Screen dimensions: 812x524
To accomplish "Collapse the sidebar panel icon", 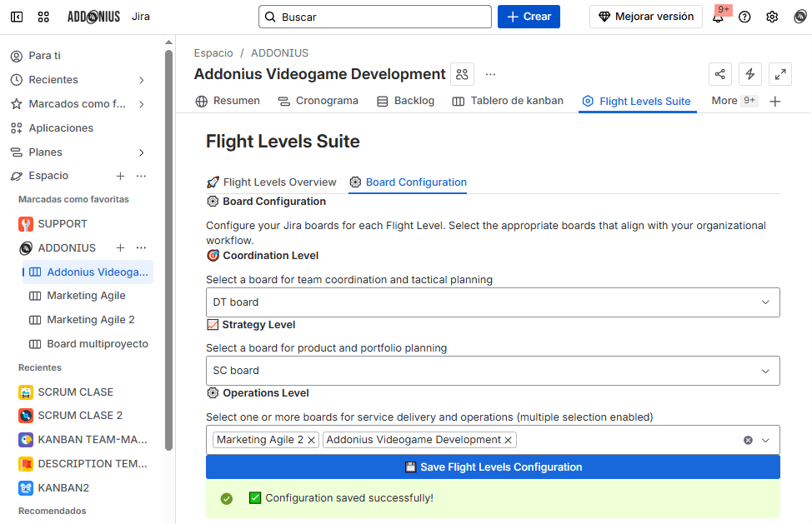I will tap(18, 17).
